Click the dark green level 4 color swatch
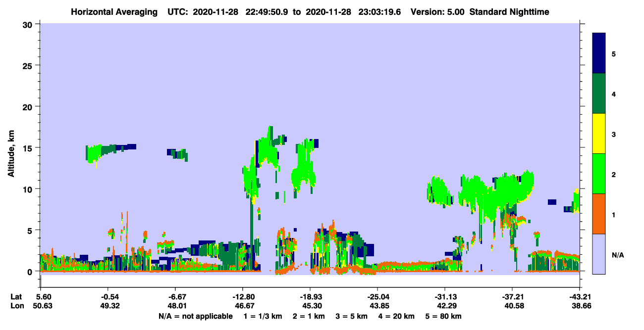The height and width of the screenshot is (330, 644). pos(599,94)
